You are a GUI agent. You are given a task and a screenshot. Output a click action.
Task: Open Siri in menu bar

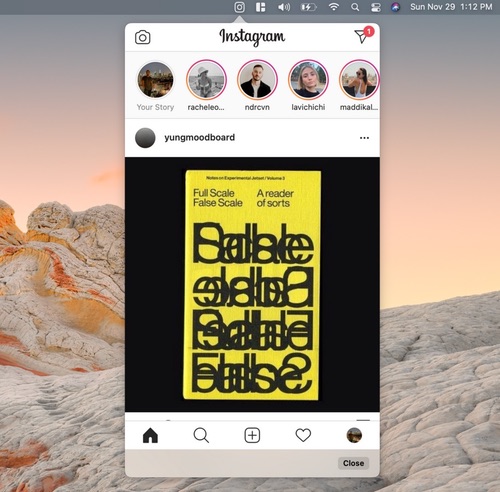[396, 7]
